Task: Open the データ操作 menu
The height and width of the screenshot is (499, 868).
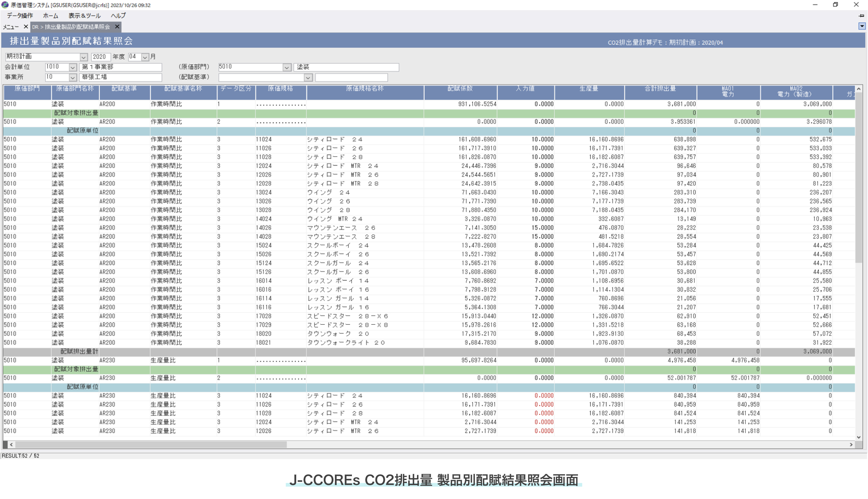Action: coord(20,16)
